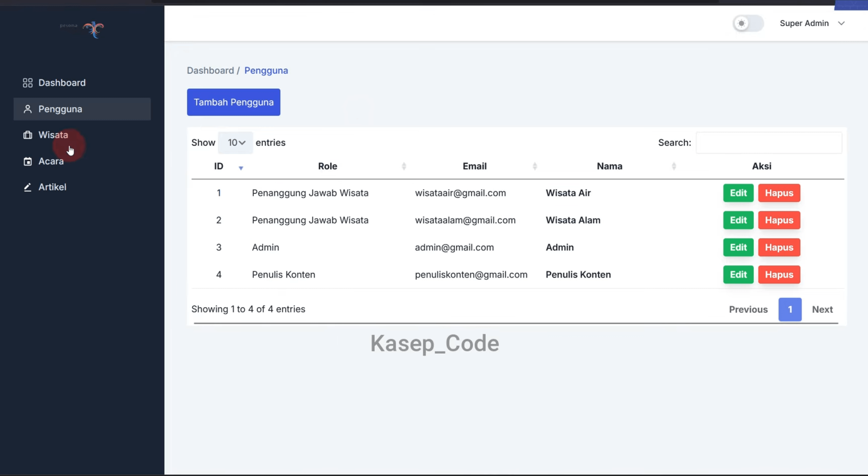This screenshot has height=476, width=868.
Task: Open the Wisata menu item
Action: pos(82,135)
